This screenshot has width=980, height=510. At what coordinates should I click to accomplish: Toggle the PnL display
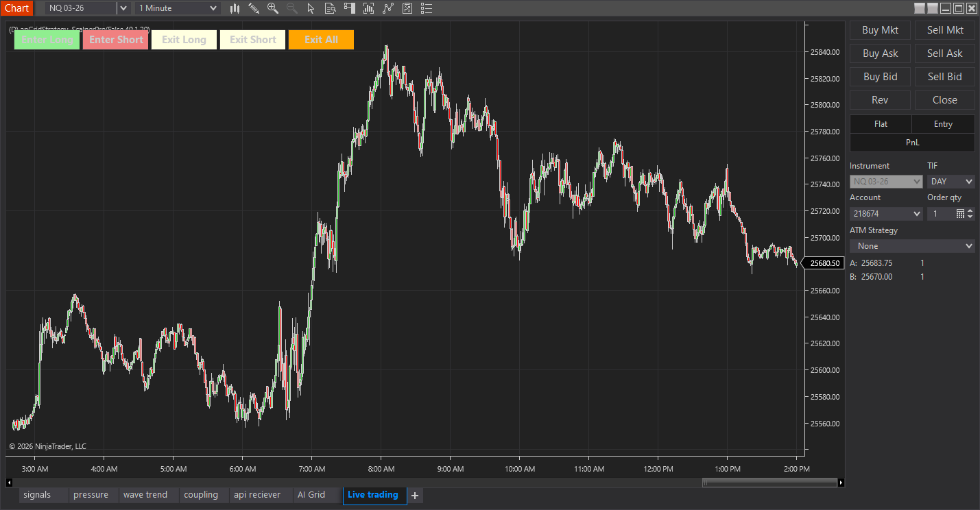912,142
